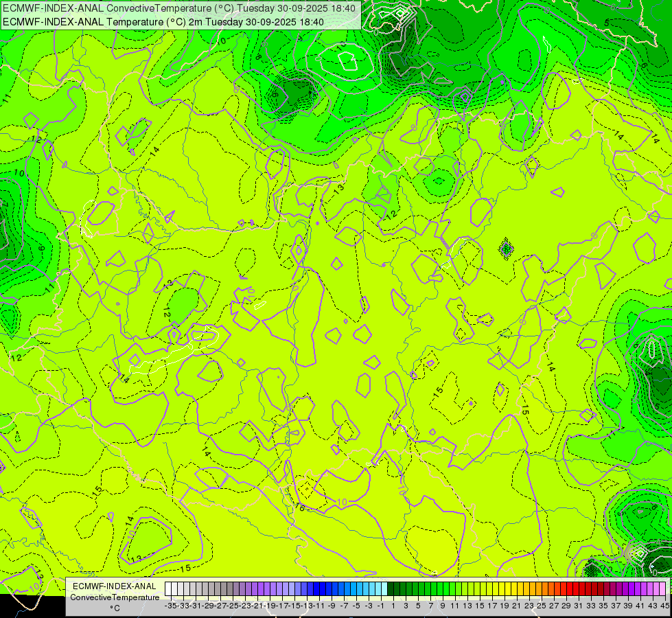Click the ConvectiveTemperature label in legend
Viewport: 672px width, 618px height.
115,597
